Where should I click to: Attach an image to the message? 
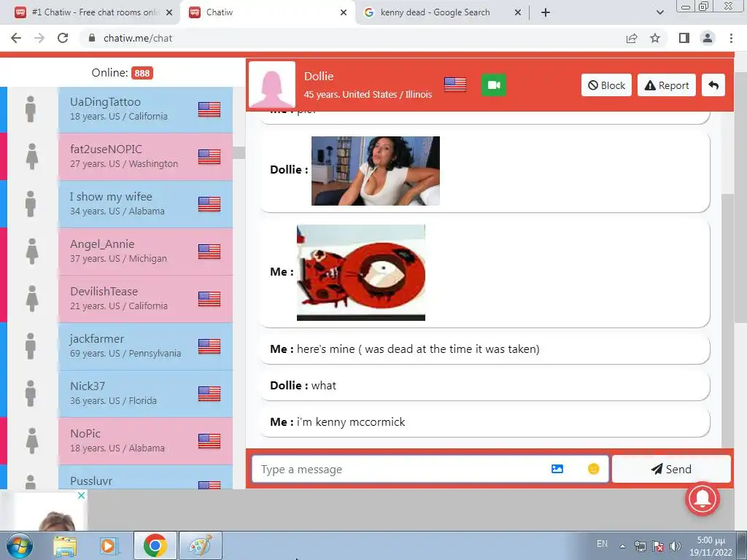(x=557, y=469)
